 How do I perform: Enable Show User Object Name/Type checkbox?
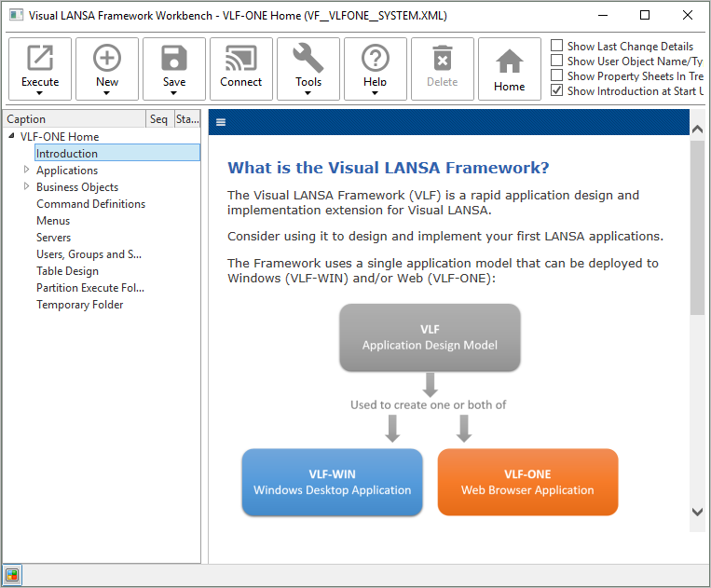pos(557,61)
